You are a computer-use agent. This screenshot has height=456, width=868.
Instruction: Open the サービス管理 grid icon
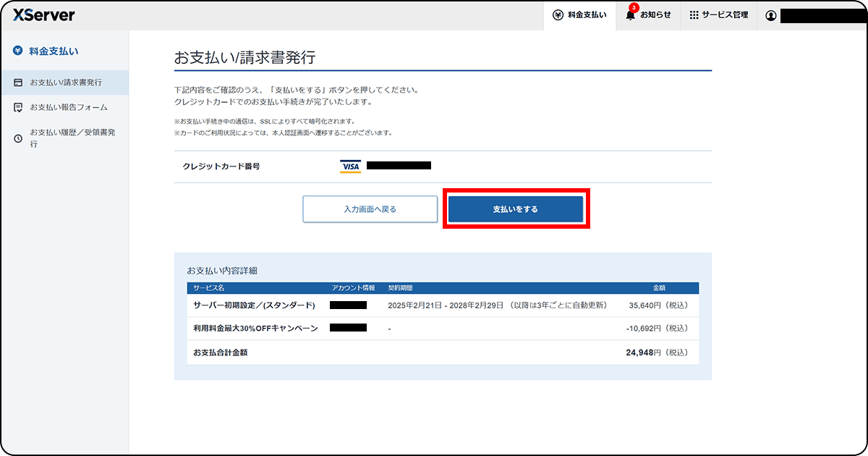(x=694, y=15)
